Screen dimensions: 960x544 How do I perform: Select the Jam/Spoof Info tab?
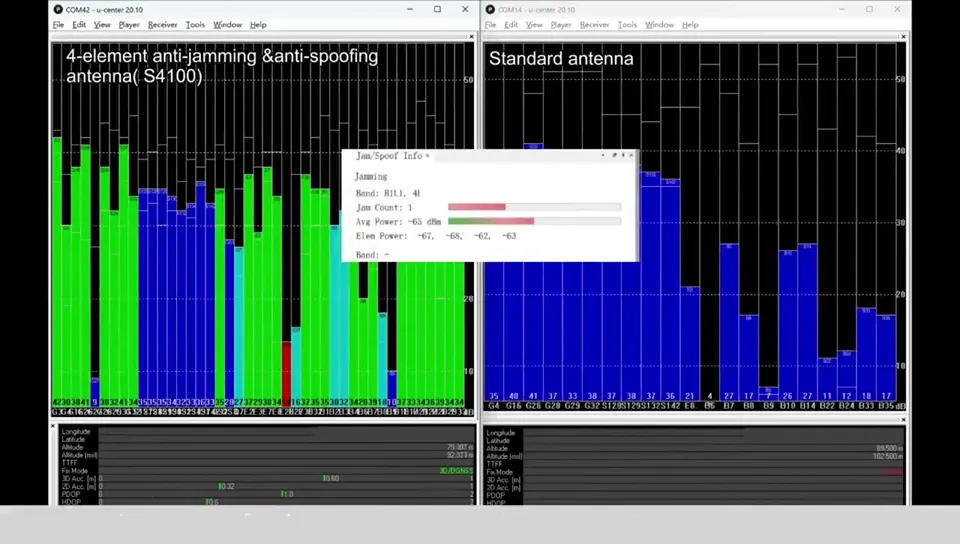(389, 156)
